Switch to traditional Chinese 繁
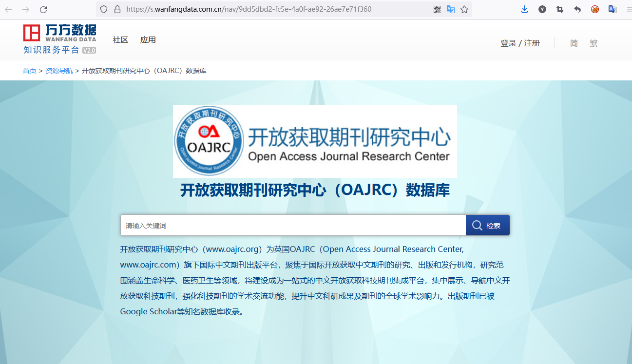 [x=594, y=43]
